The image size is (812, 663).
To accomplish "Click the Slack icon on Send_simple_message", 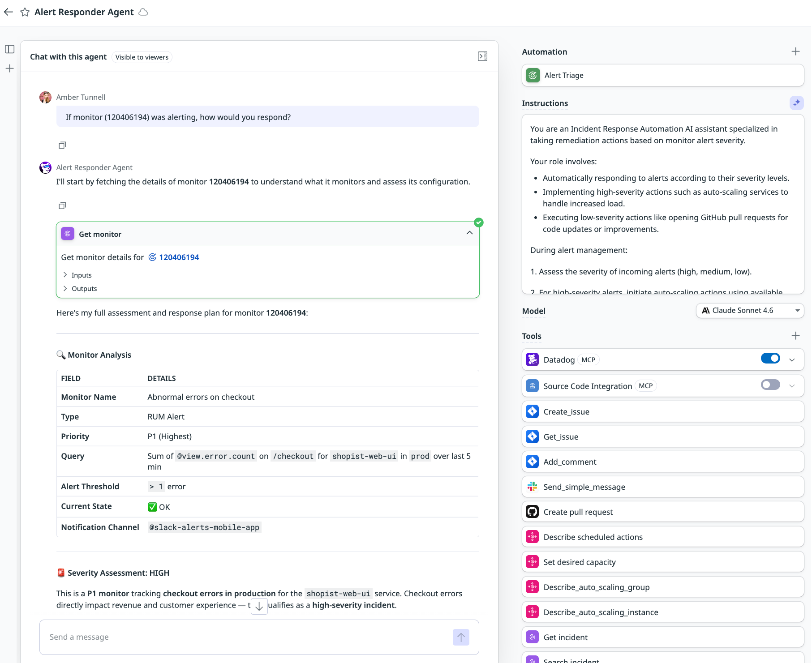I will [x=532, y=487].
